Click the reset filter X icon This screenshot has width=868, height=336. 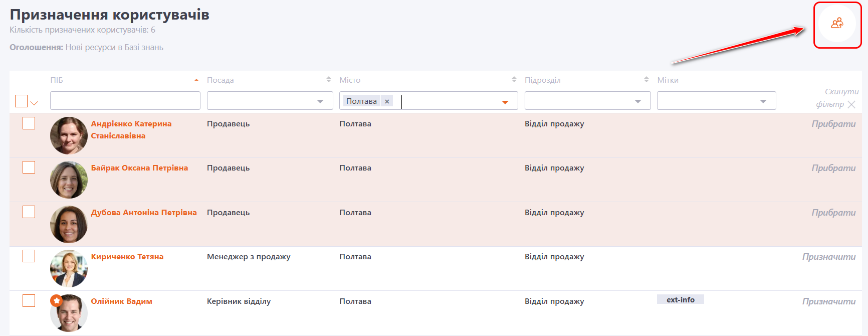click(x=851, y=104)
